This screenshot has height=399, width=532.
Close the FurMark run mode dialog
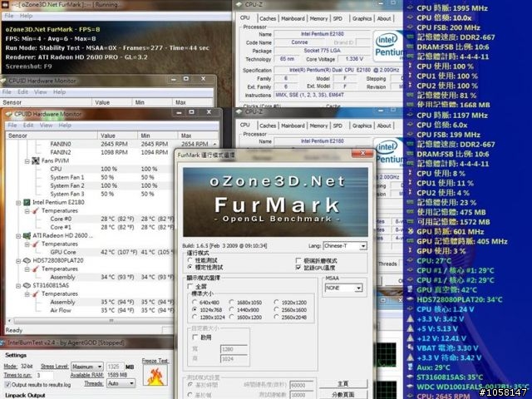pos(362,153)
